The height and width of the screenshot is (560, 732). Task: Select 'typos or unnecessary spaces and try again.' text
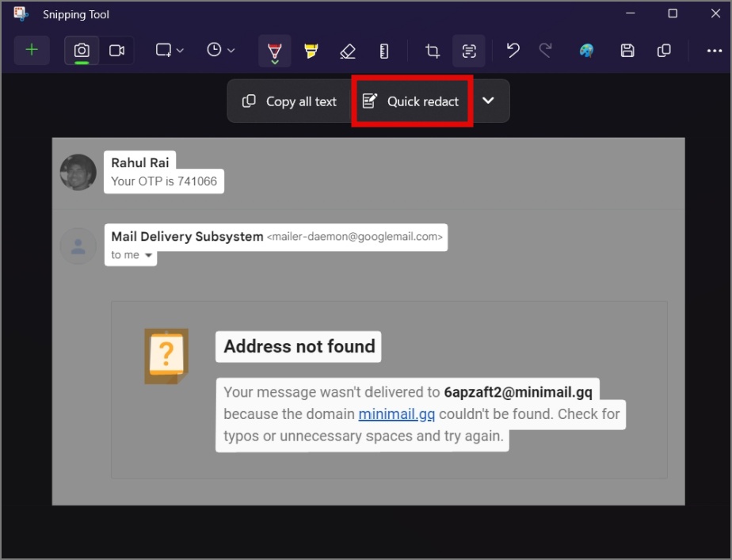(363, 436)
